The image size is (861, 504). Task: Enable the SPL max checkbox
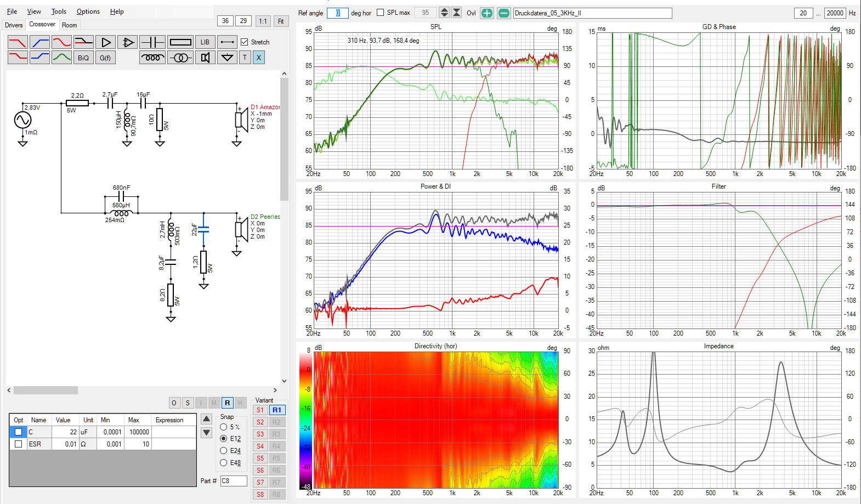(x=381, y=13)
